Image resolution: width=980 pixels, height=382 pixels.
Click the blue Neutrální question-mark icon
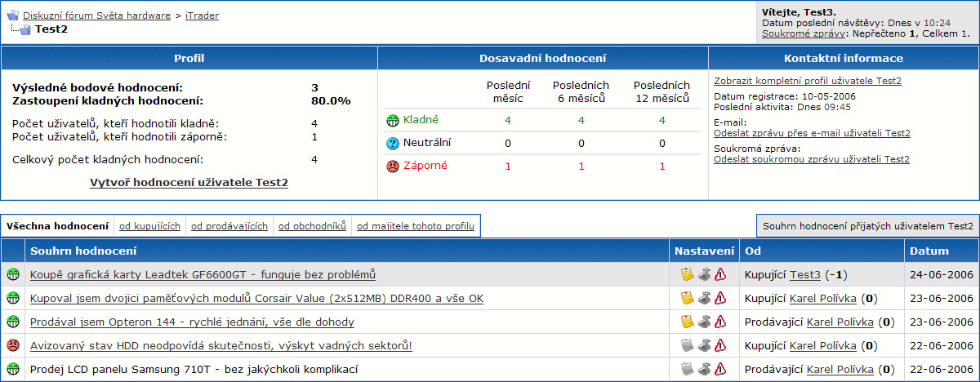393,144
